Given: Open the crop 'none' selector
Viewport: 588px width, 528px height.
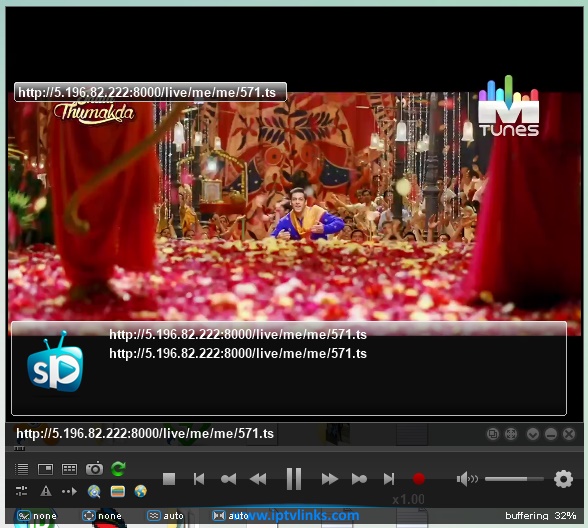Looking at the screenshot, I should pos(102,516).
